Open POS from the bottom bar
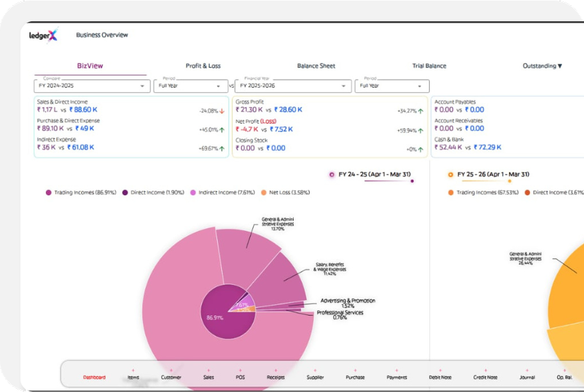 [241, 377]
